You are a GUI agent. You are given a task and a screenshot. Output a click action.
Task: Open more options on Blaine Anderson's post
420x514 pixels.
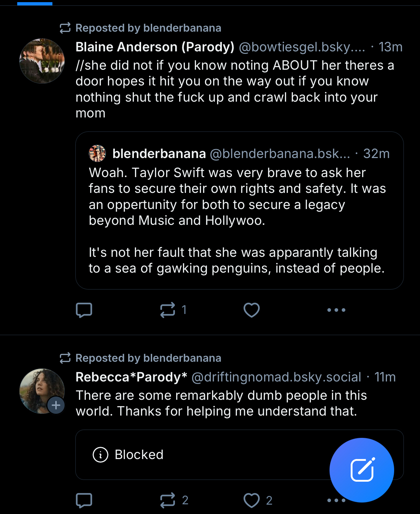336,310
